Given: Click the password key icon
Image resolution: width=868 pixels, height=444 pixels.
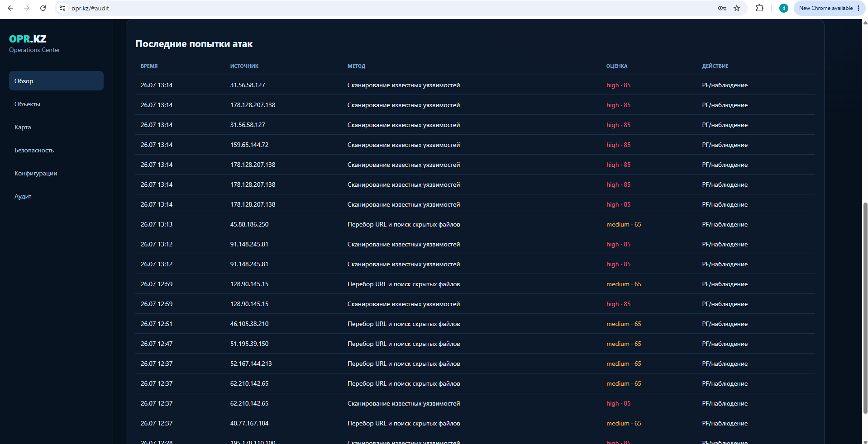Looking at the screenshot, I should (722, 8).
